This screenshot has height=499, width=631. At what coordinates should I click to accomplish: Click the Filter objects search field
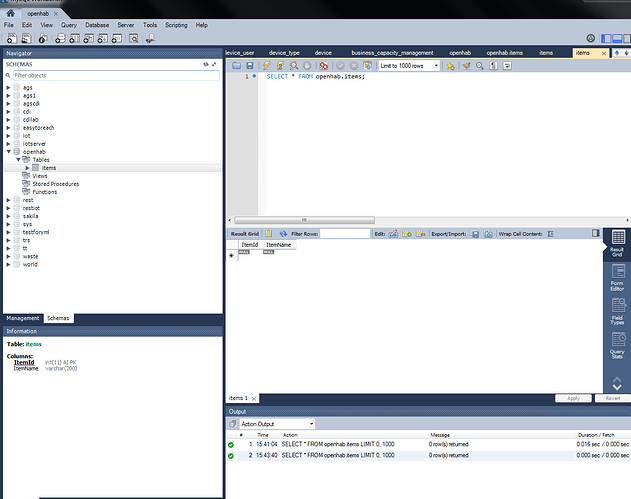112,75
